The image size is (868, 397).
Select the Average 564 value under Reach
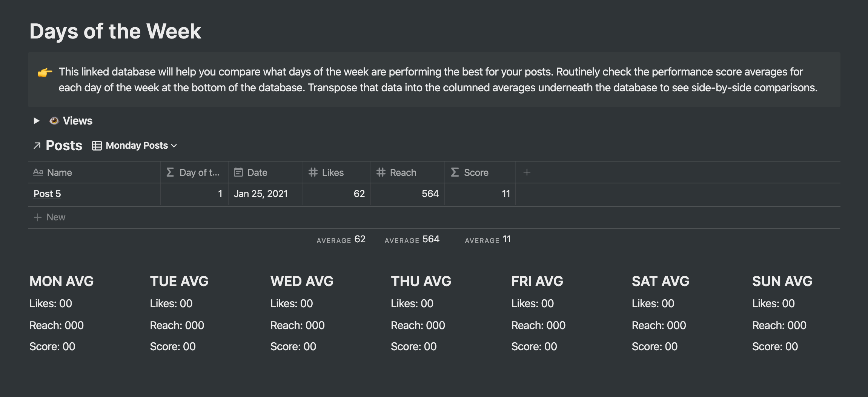pos(412,239)
